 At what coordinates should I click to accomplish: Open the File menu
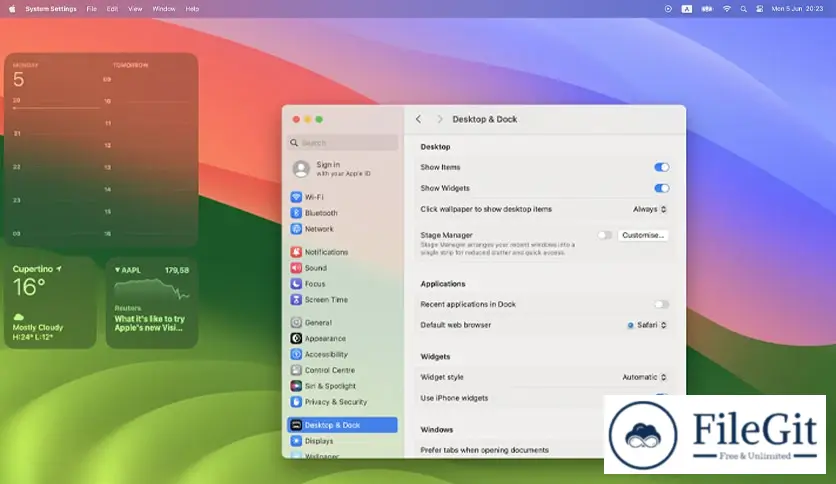[92, 9]
